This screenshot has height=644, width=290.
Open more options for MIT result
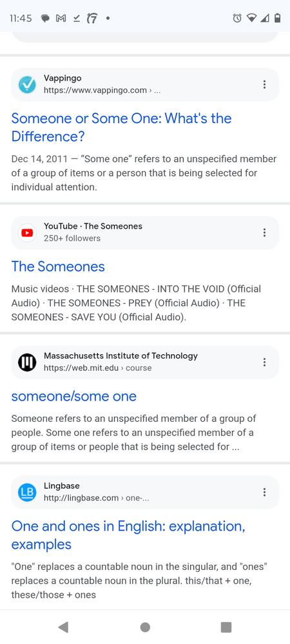pyautogui.click(x=264, y=362)
